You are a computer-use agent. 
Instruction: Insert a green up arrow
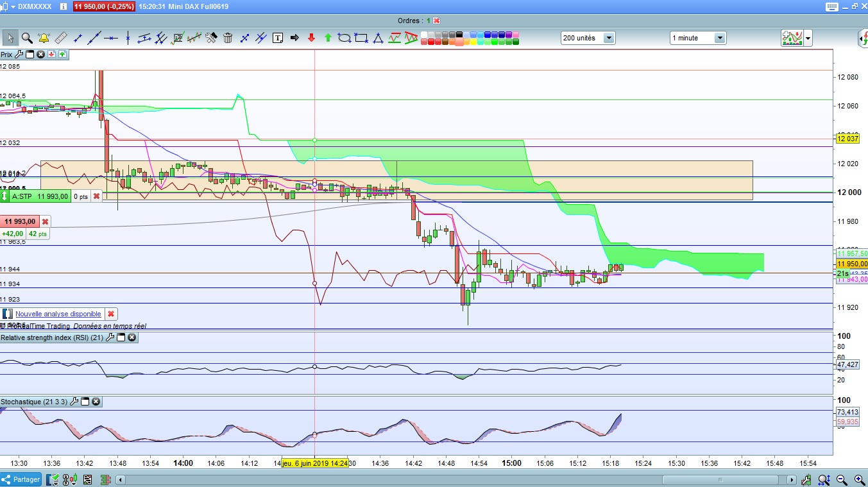coord(328,38)
